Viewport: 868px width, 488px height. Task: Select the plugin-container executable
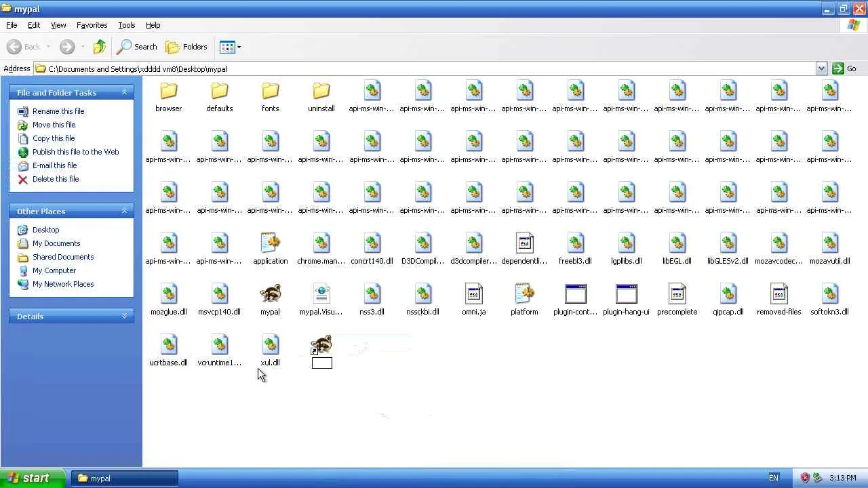(x=575, y=300)
